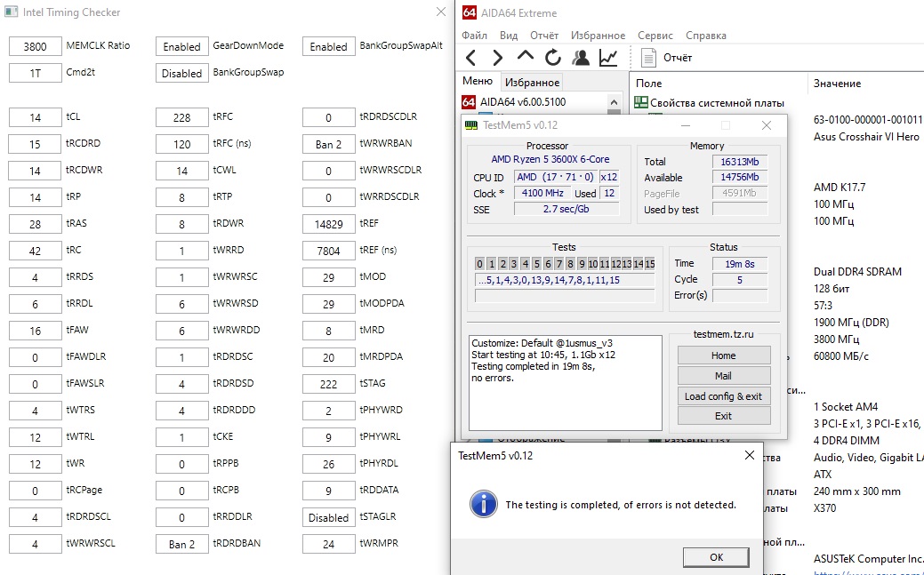Close the TestMem5 completion dialog
Screen dimensions: 924x575
point(749,455)
